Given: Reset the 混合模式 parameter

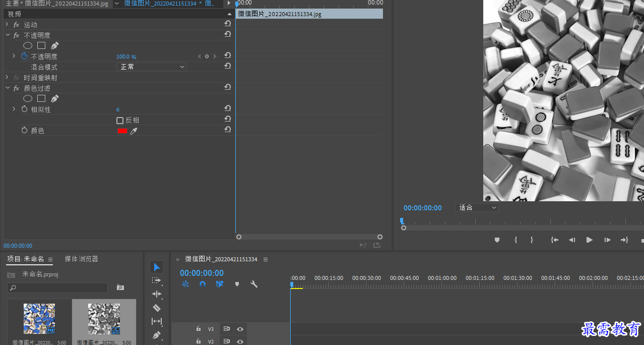Looking at the screenshot, I should (228, 66).
